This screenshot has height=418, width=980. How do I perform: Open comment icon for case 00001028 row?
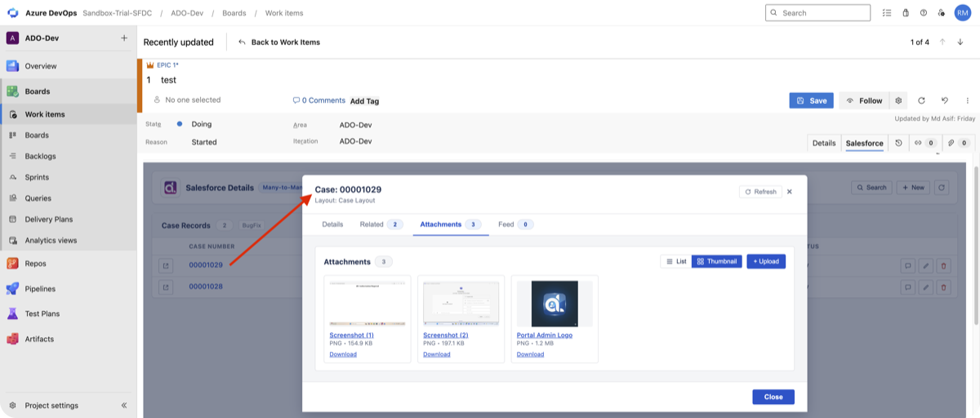[907, 287]
